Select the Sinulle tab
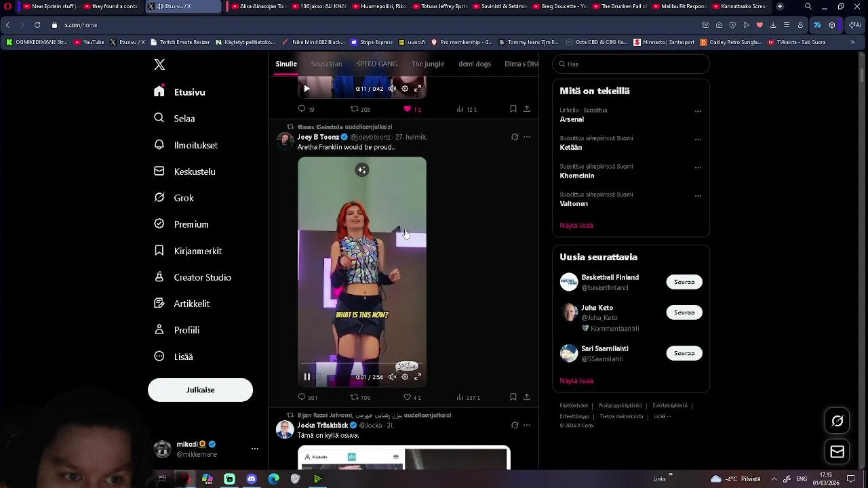The image size is (868, 488). (286, 64)
